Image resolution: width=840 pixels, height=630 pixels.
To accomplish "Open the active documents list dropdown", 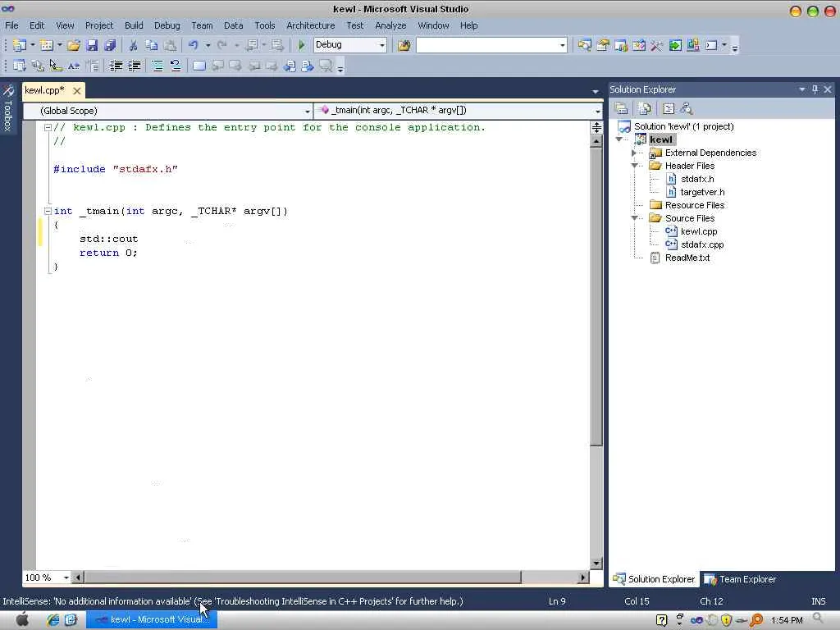I will (596, 92).
